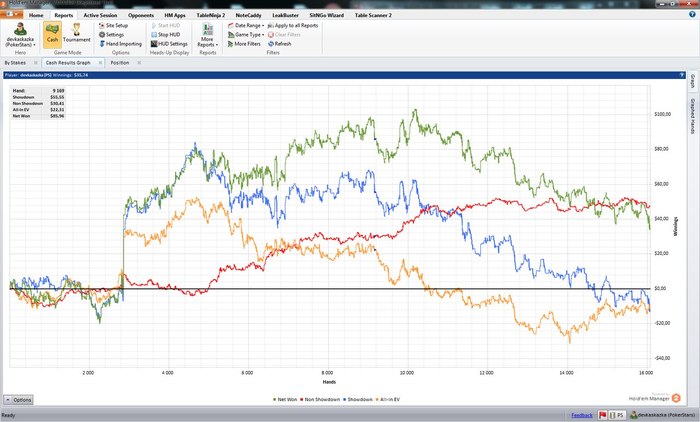700x422 pixels.
Task: Toggle the All-In EV legend entry
Action: (x=387, y=399)
